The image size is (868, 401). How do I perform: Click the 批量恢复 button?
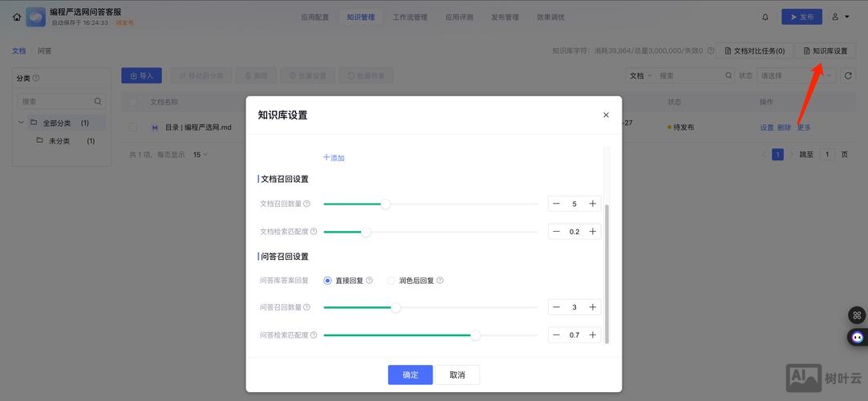366,75
